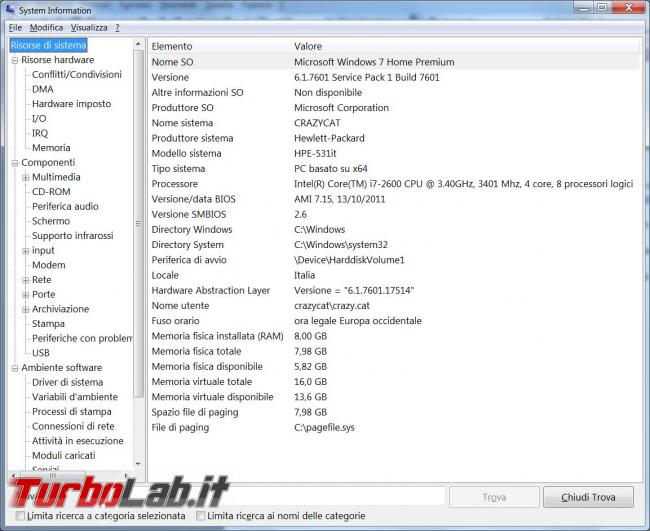
Task: Select CD-ROM tree item
Action: [x=51, y=192]
